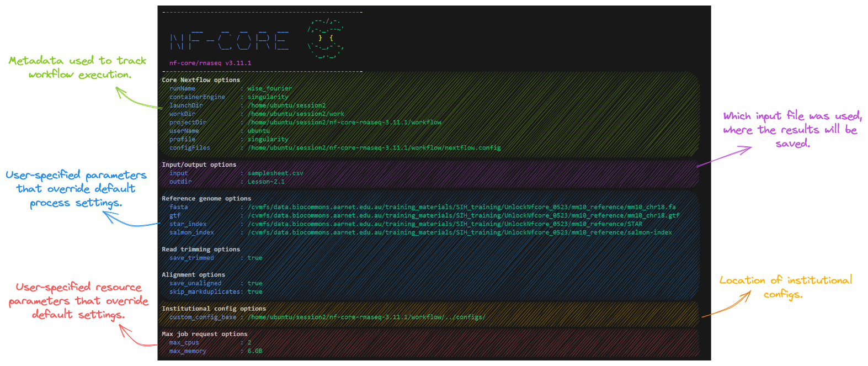The width and height of the screenshot is (868, 366).
Task: Click the custom_config_base parameter label
Action: tap(203, 317)
